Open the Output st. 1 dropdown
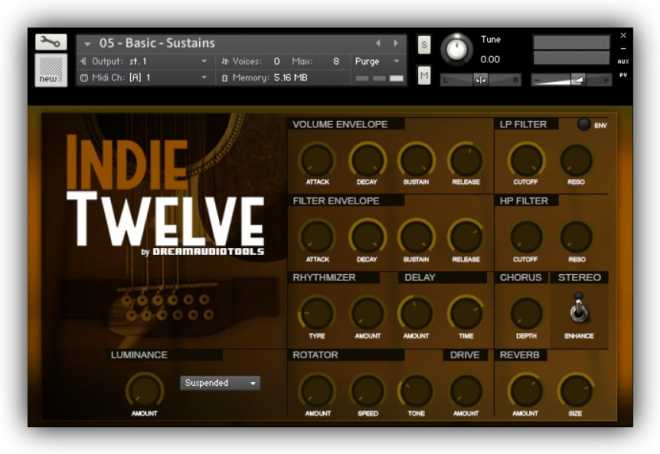Image resolution: width=660 pixels, height=454 pixels. [144, 61]
